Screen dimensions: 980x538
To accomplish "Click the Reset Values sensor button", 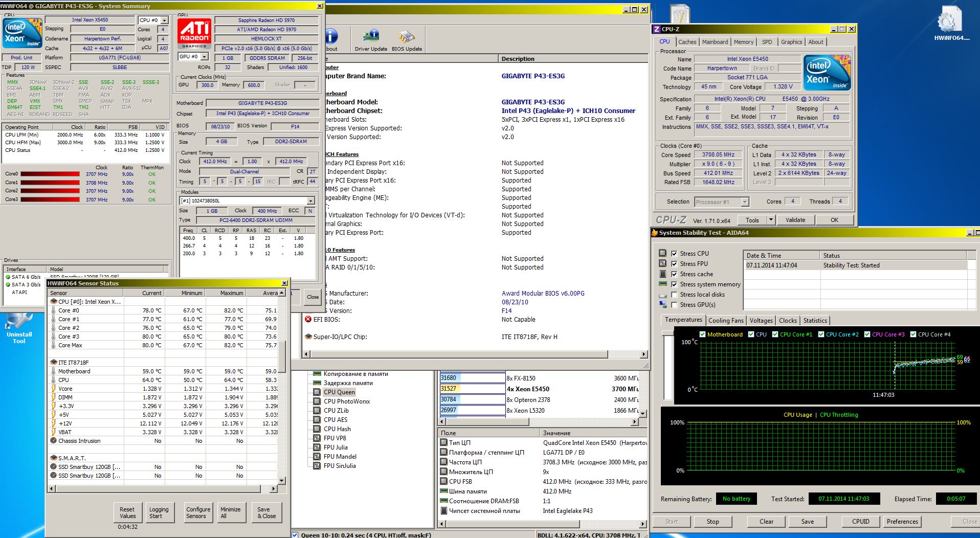I will click(127, 512).
